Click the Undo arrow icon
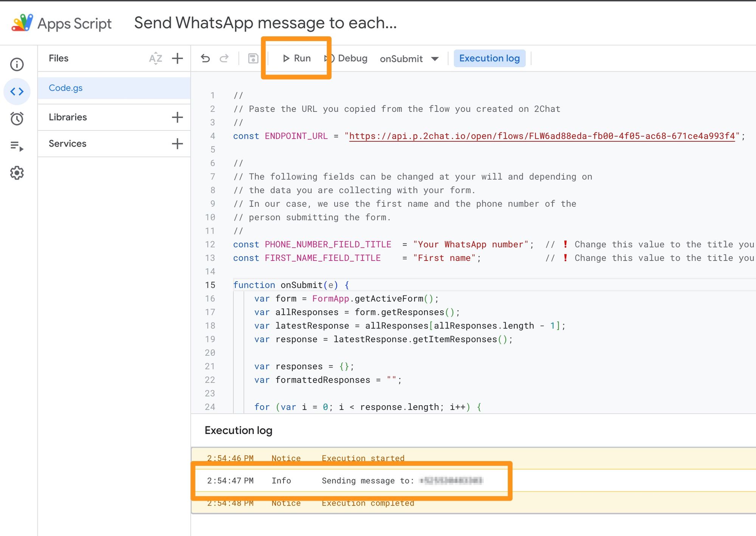756x536 pixels. pyautogui.click(x=205, y=58)
